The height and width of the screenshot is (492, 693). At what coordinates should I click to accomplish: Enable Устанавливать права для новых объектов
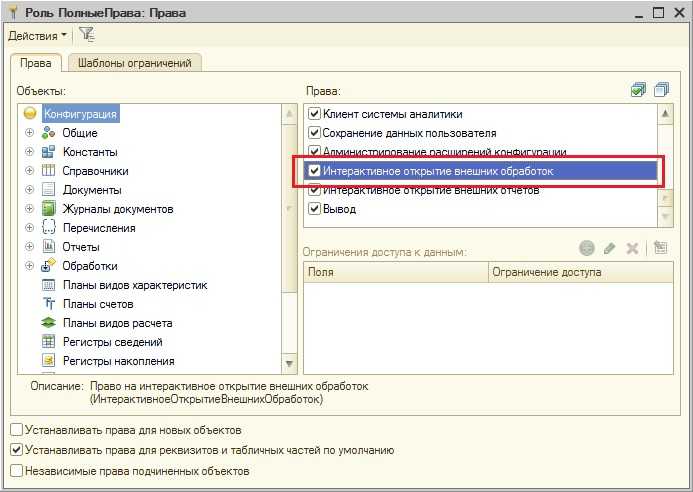click(16, 430)
